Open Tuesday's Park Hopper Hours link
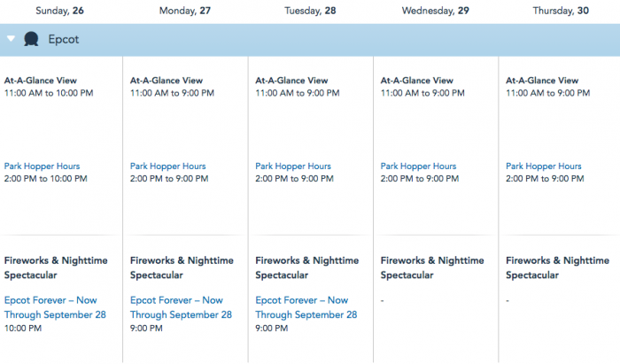 (293, 166)
